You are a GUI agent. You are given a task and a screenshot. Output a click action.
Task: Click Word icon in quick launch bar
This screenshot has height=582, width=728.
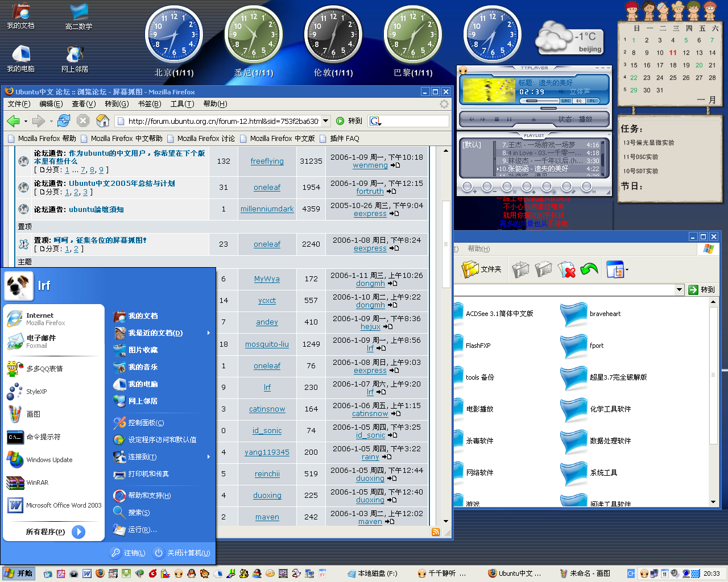tap(86, 573)
